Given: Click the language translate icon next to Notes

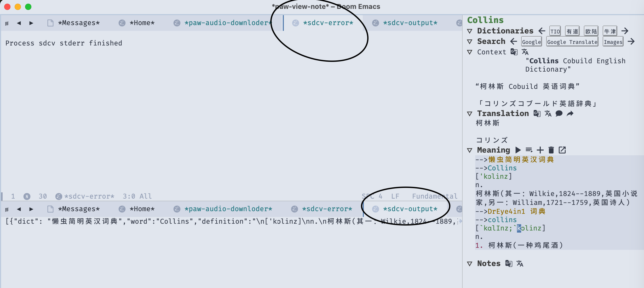Looking at the screenshot, I should pyautogui.click(x=520, y=263).
